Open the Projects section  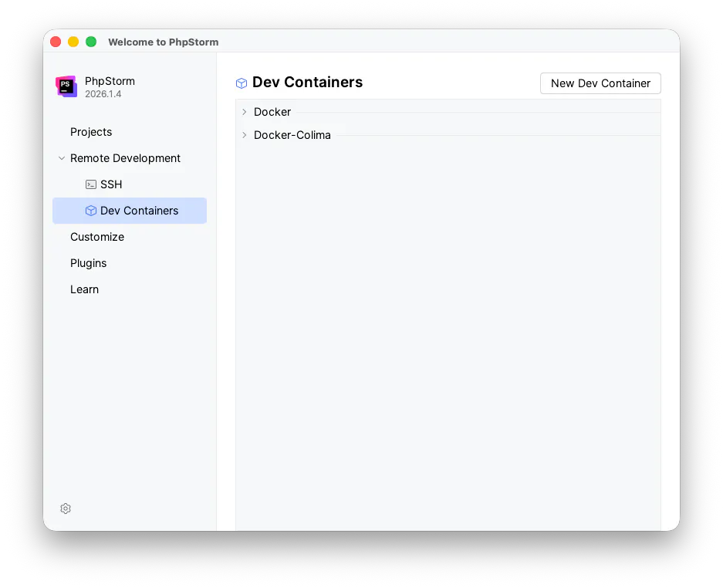91,132
